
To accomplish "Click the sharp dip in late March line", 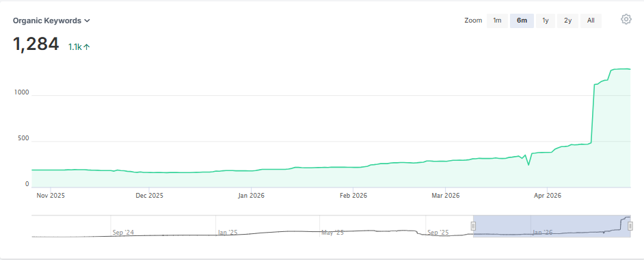I will [528, 164].
